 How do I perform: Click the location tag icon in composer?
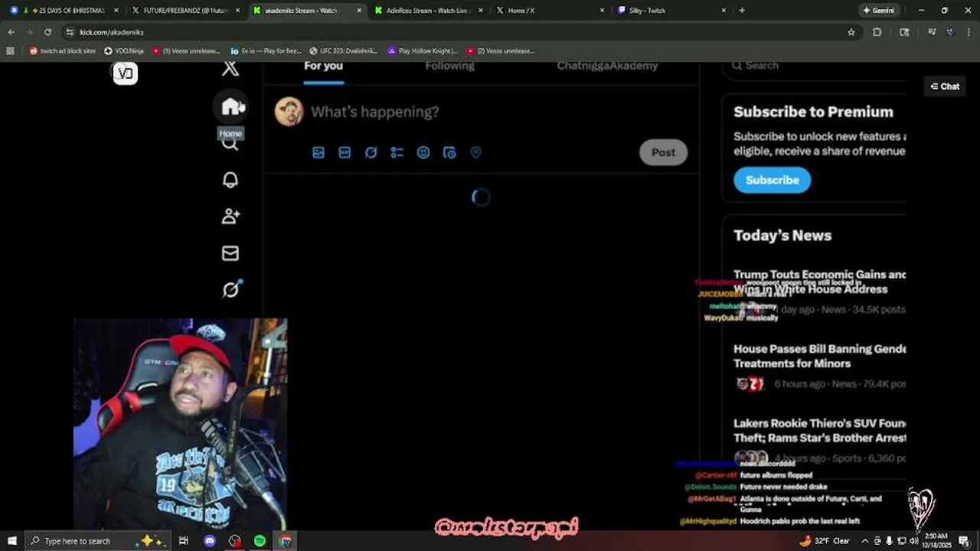coord(475,152)
